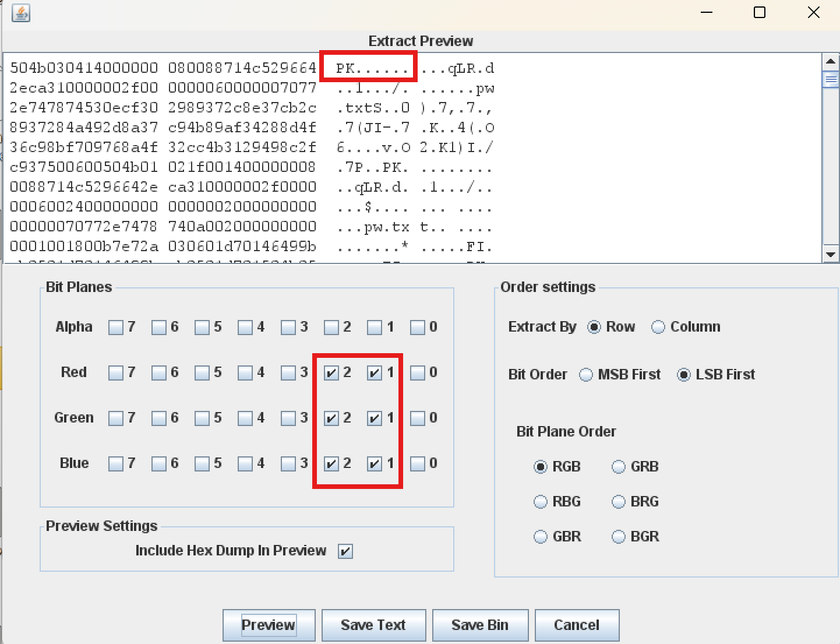Image resolution: width=840 pixels, height=644 pixels.
Task: Click the Extract Preview scrollbar thumb
Action: pos(831,79)
